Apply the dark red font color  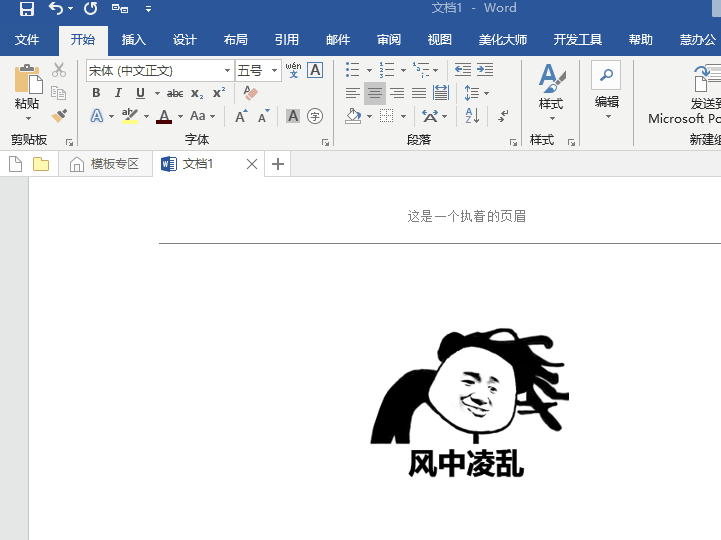click(164, 116)
